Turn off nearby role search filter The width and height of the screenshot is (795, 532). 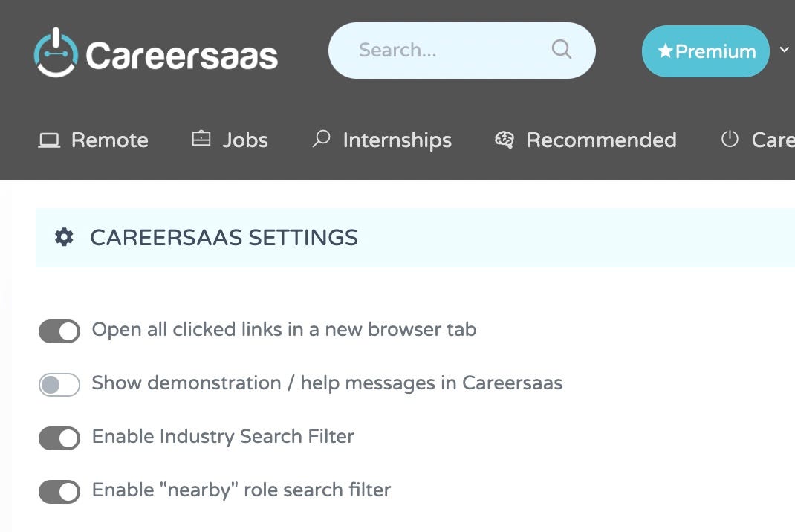point(59,492)
